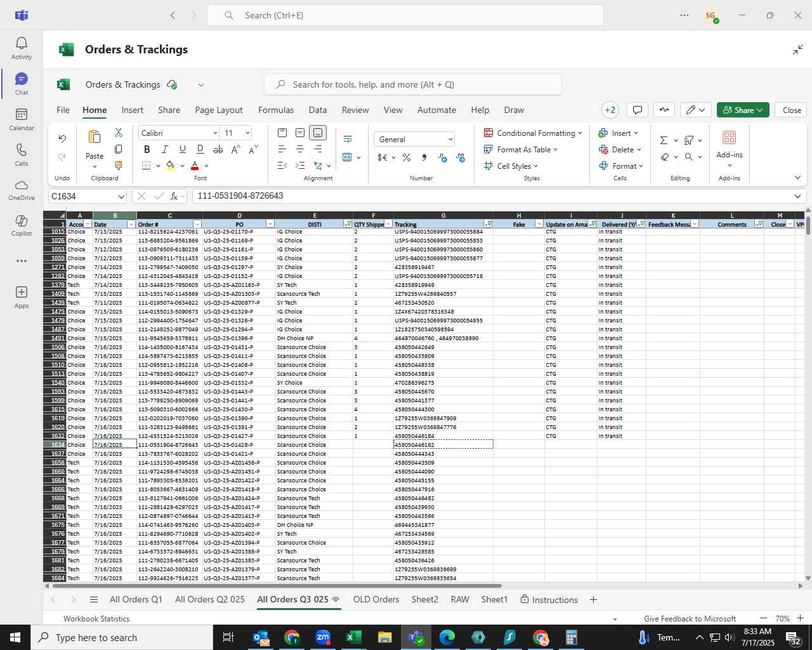The height and width of the screenshot is (650, 812).
Task: Click the Copy icon in Clipboard group
Action: point(119,149)
